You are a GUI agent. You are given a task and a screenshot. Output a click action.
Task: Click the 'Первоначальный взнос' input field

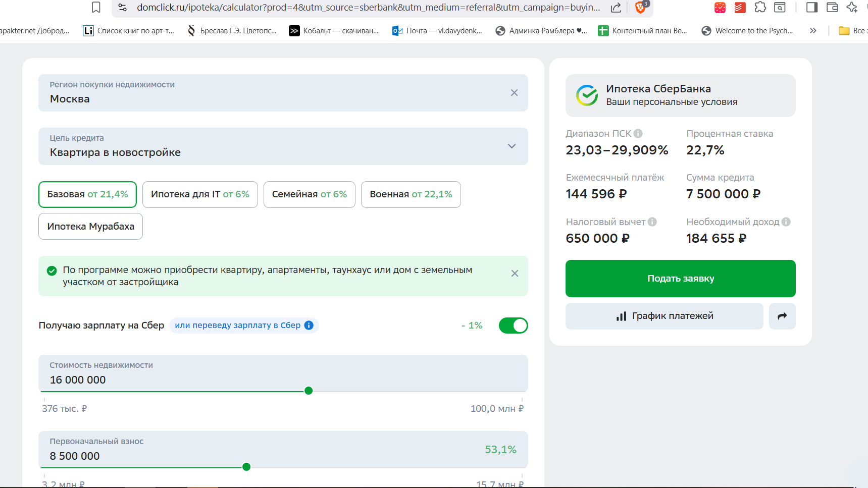pos(283,449)
